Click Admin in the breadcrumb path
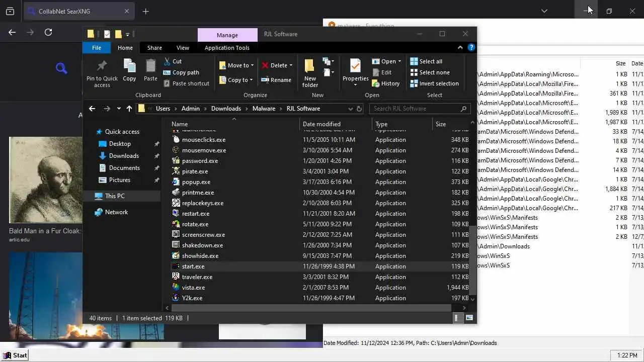This screenshot has width=644, height=362. pyautogui.click(x=191, y=109)
